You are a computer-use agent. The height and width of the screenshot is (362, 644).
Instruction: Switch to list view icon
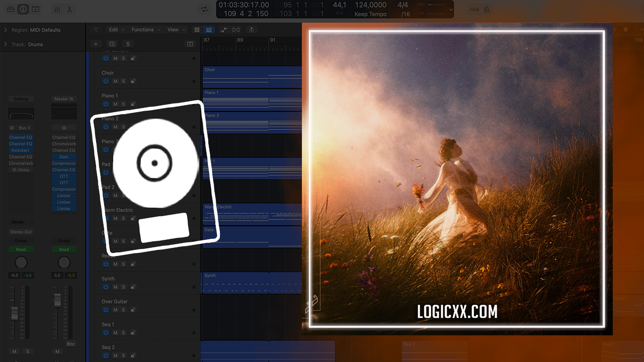(209, 30)
